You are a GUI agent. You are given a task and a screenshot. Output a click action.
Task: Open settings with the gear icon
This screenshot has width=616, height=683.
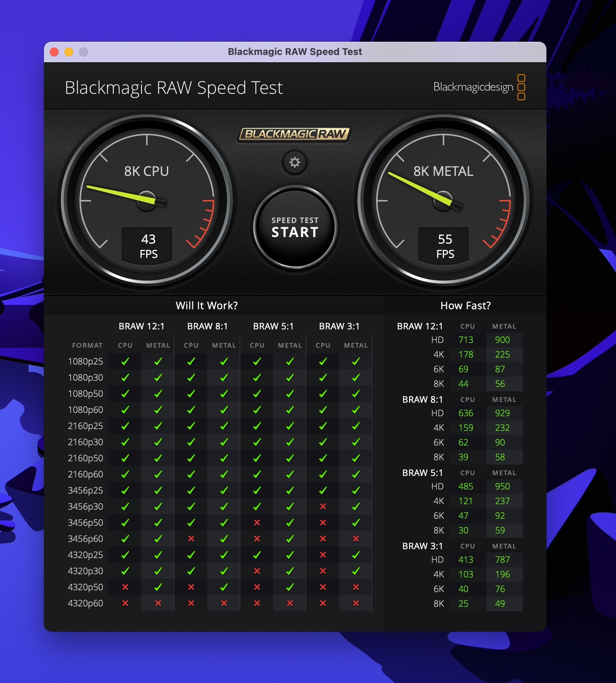(294, 162)
